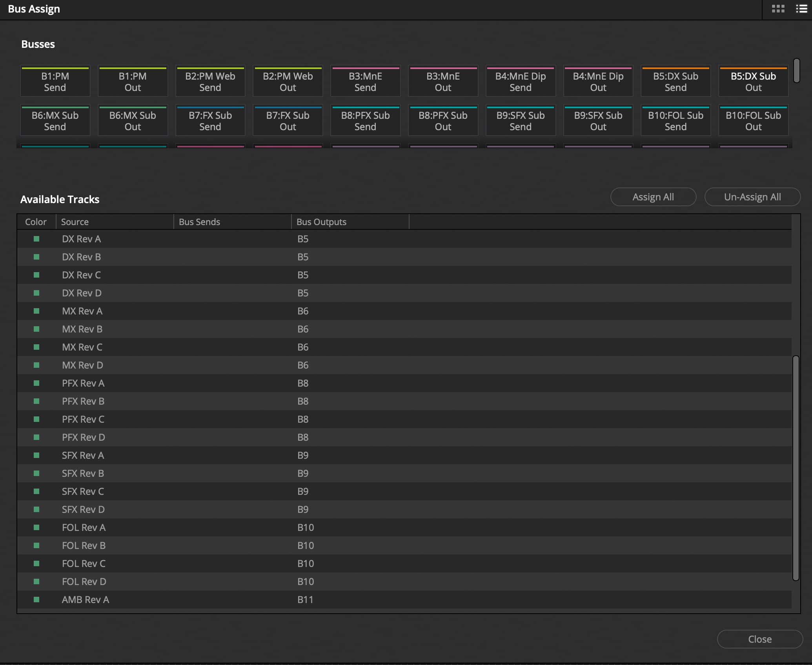
Task: Switch to grid view icon
Action: (778, 9)
